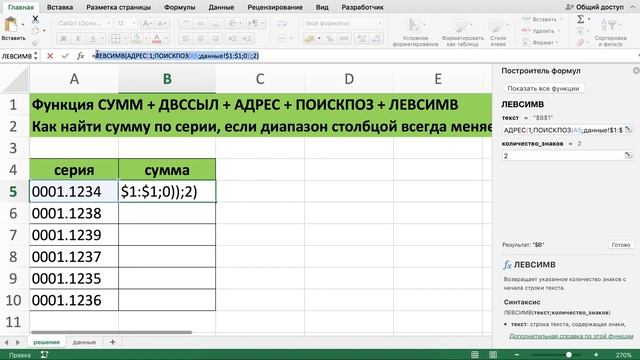Click range selector icon next to текст field
640x360 pixels.
629,130
